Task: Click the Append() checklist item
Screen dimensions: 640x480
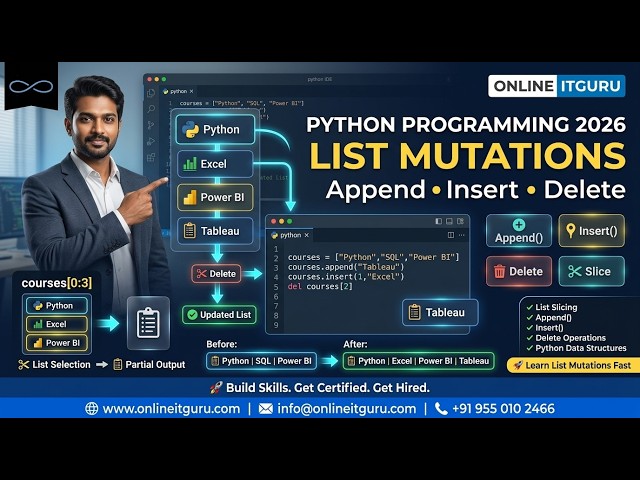Action: [x=549, y=318]
